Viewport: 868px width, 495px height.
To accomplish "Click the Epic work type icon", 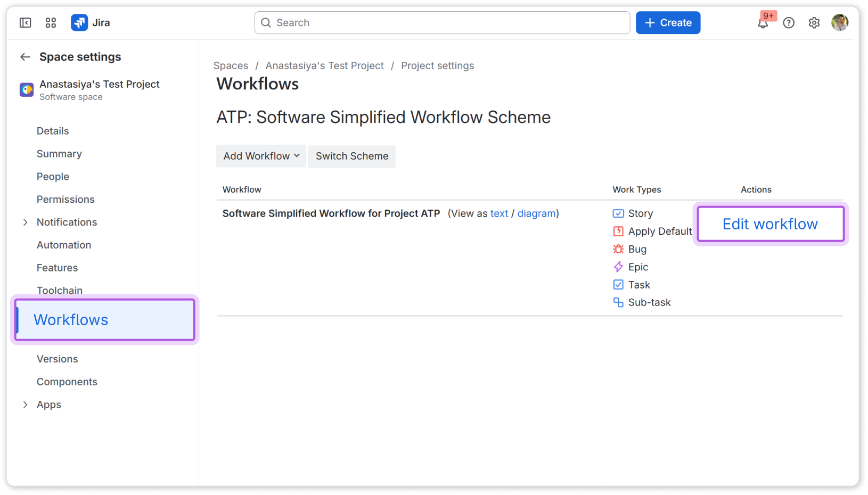I will (x=618, y=267).
